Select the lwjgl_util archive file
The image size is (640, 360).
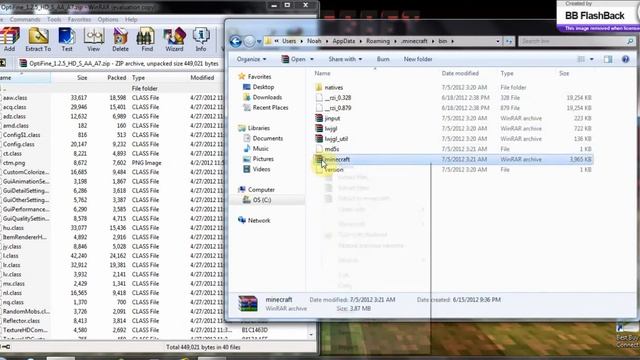[x=331, y=139]
